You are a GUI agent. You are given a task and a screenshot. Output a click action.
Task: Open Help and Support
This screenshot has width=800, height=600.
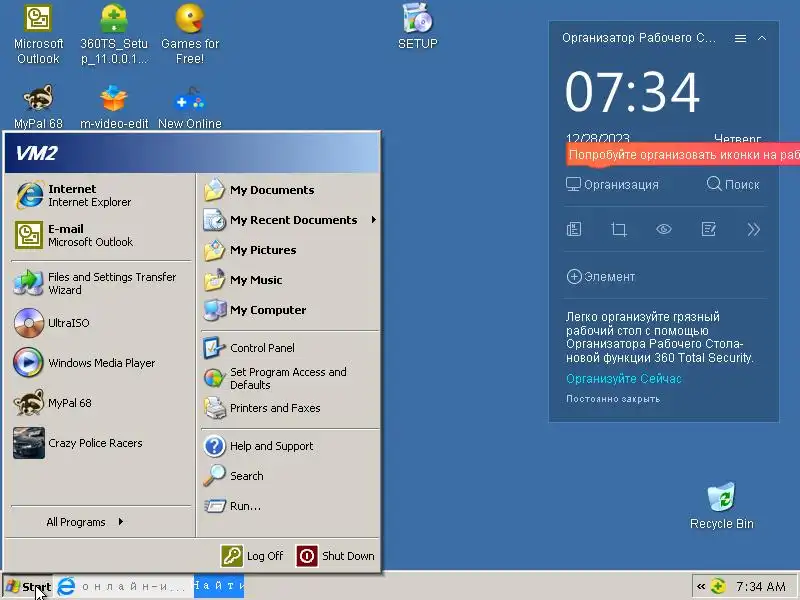coord(290,446)
